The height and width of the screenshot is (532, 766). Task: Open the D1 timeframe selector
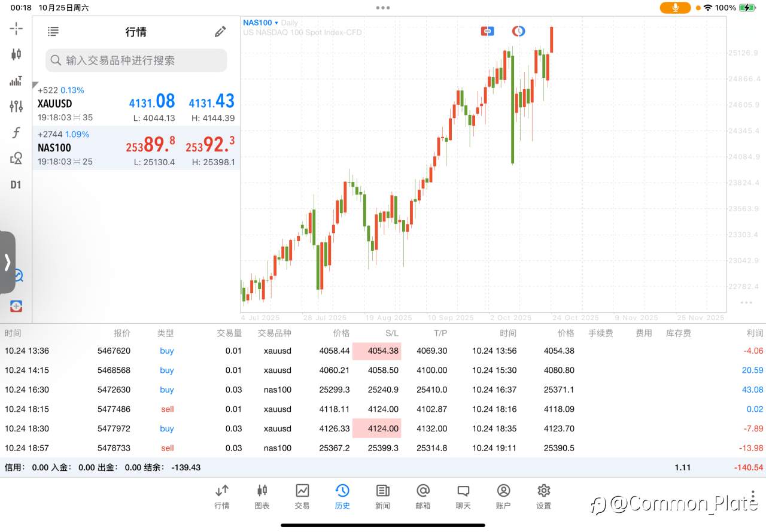[x=16, y=185]
